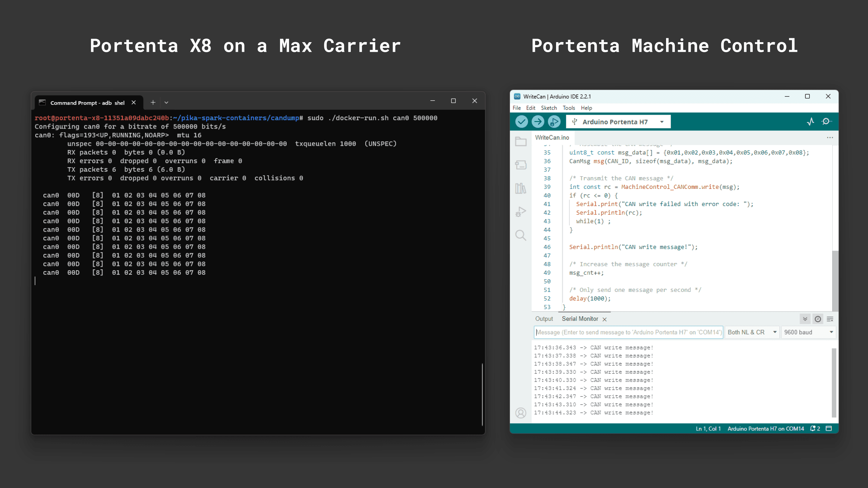
Task: Clear the Serial Monitor output
Action: coord(830,319)
